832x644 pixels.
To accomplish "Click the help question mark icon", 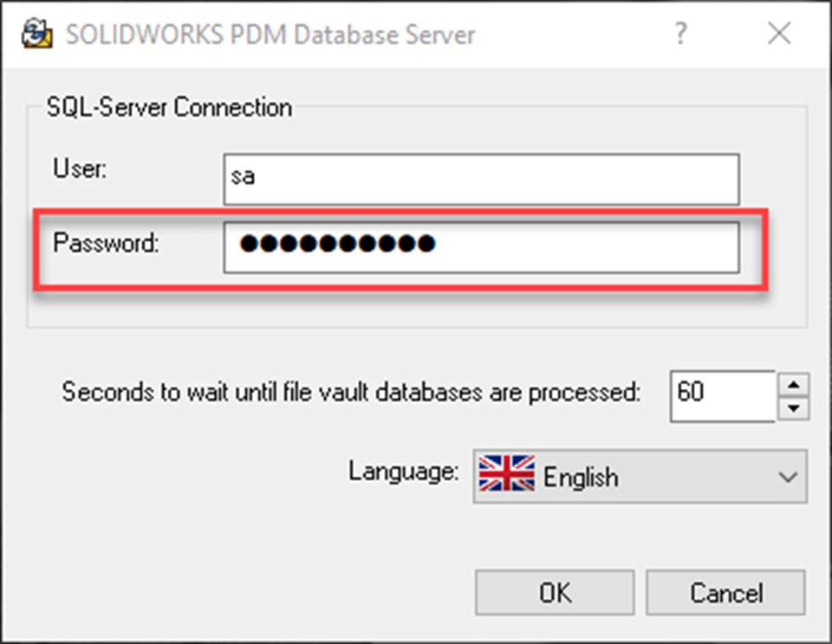I will pyautogui.click(x=681, y=34).
